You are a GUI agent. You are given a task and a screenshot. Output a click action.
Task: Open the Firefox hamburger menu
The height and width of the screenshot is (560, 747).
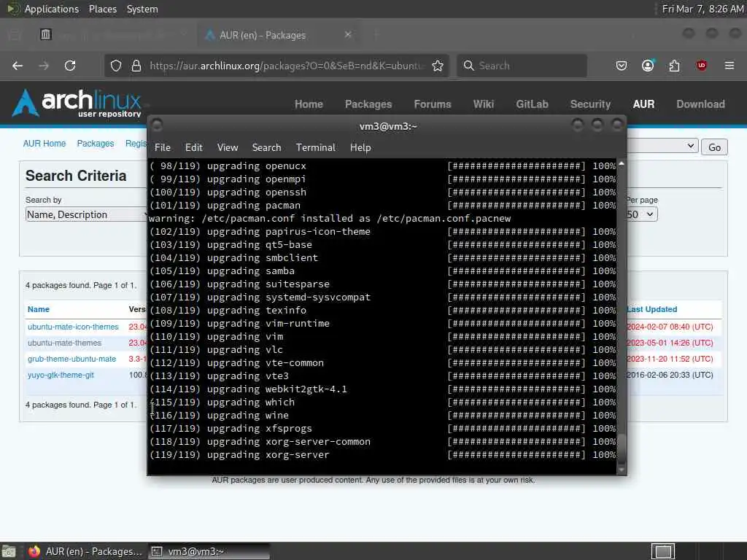729,66
